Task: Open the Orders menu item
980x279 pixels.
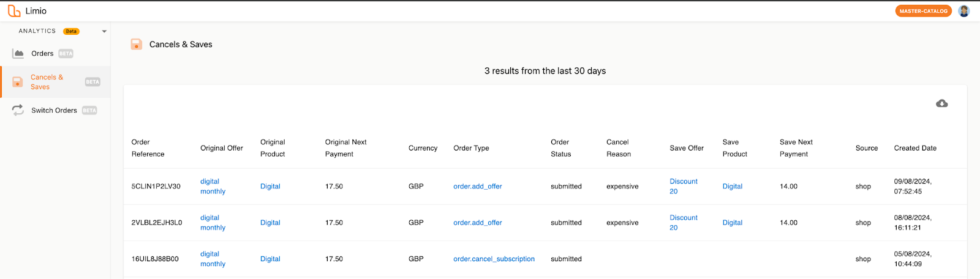Action: pos(42,54)
